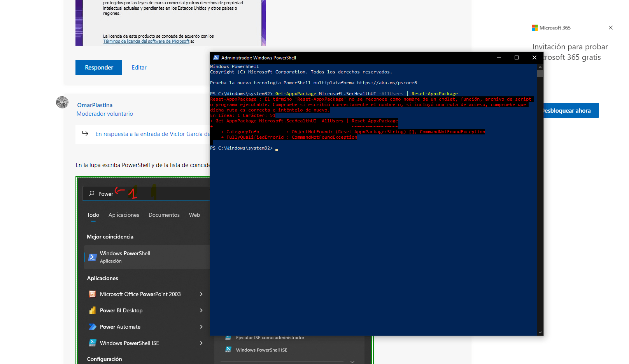Expand the Power BI Desktop chevron
Viewport: 629px width, 364px height.
201,310
